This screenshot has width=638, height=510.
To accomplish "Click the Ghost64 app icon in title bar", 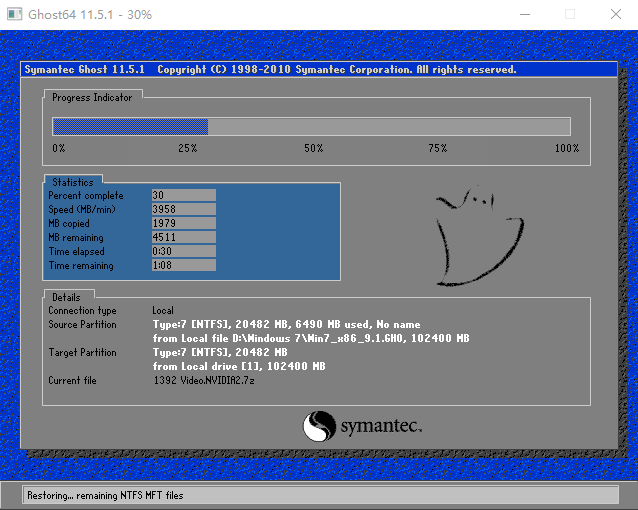I will coord(15,14).
